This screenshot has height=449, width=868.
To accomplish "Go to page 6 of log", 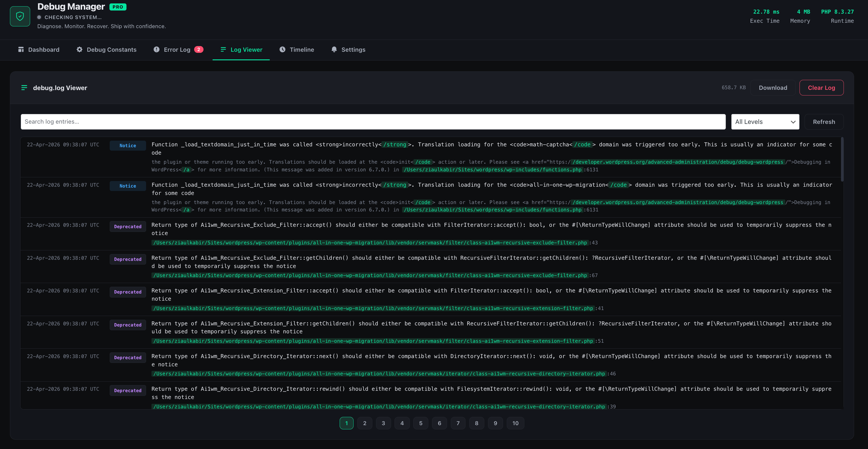I will coord(439,423).
